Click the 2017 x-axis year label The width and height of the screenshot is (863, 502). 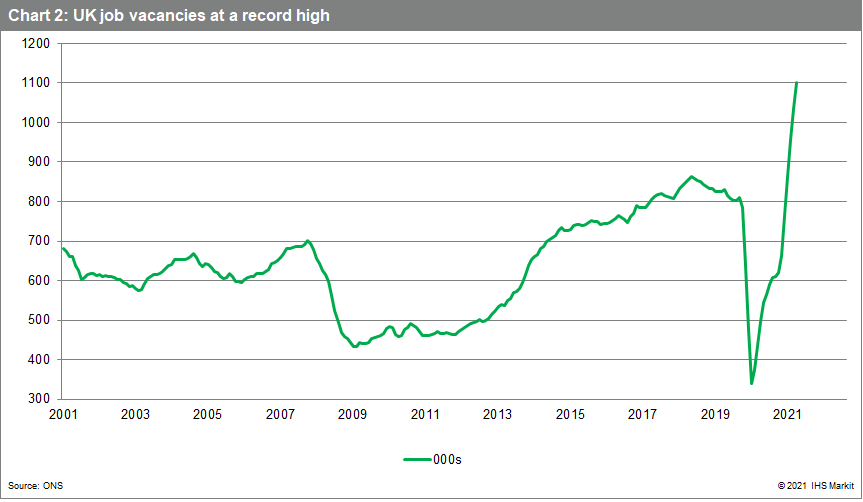coord(642,414)
